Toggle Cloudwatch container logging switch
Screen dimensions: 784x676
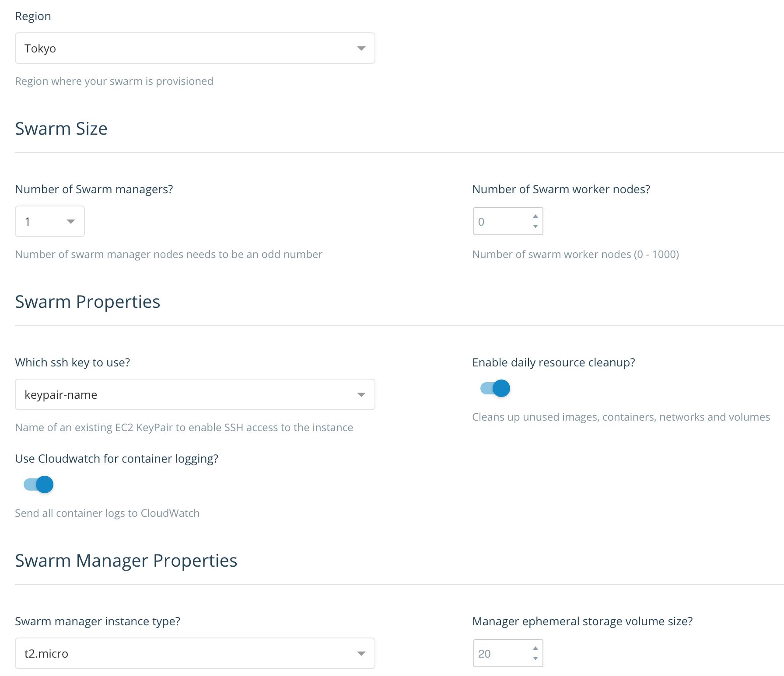[38, 484]
